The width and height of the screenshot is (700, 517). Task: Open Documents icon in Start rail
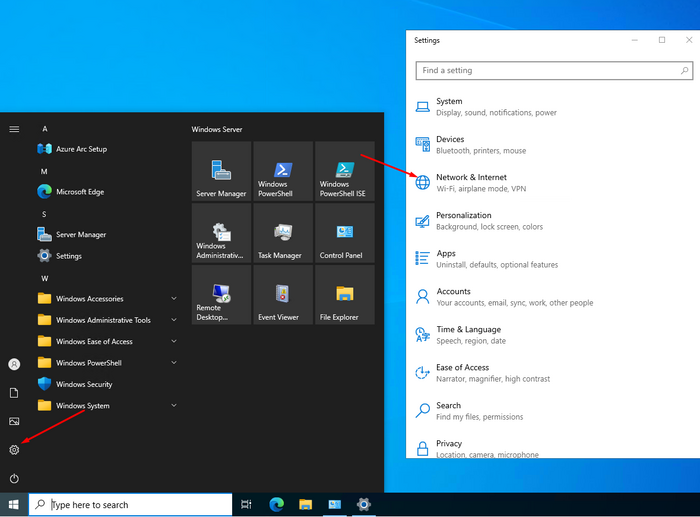14,393
